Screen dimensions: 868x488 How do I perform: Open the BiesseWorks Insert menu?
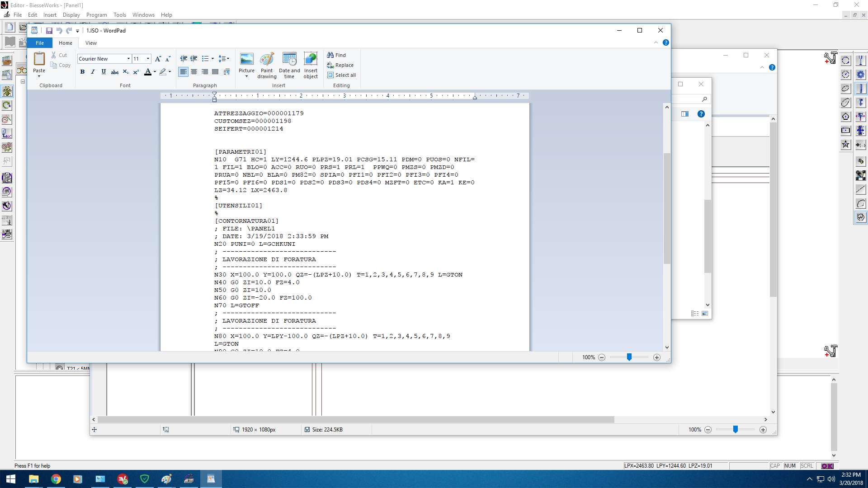tap(50, 15)
